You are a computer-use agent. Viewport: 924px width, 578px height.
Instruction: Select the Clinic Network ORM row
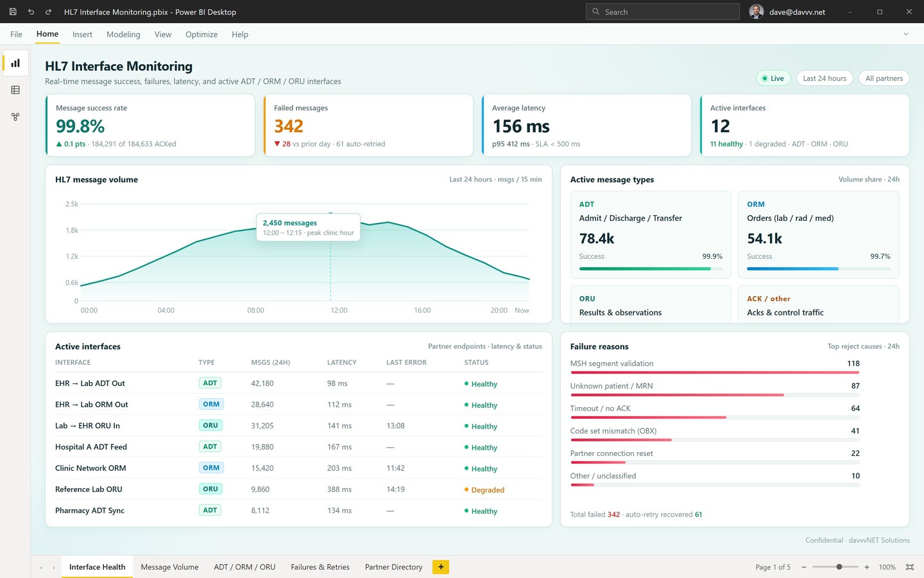(x=298, y=468)
